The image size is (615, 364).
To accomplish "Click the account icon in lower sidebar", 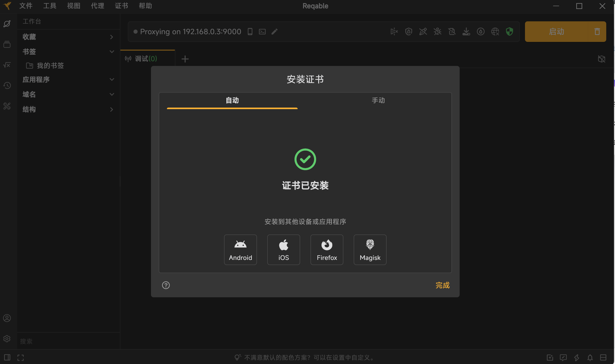I will pos(7,318).
